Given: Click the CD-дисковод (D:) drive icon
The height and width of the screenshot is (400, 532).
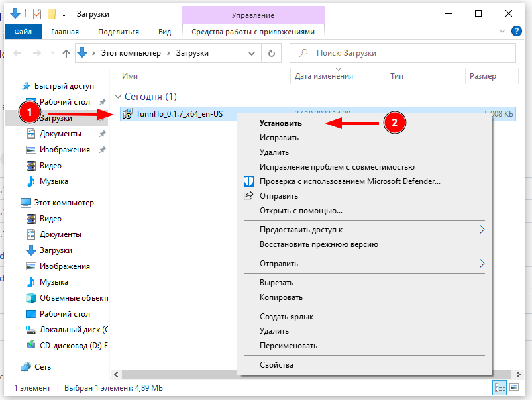Looking at the screenshot, I should pos(31,346).
